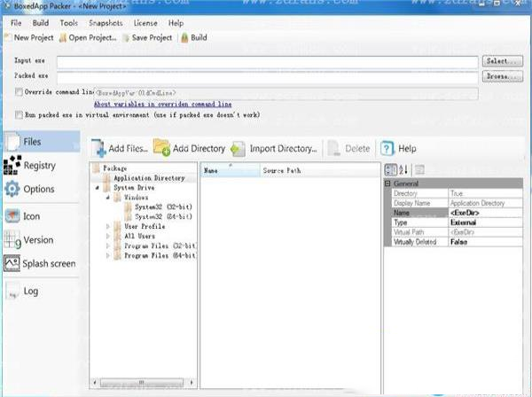Click the Input exe text field
Image resolution: width=532 pixels, height=397 pixels.
268,62
